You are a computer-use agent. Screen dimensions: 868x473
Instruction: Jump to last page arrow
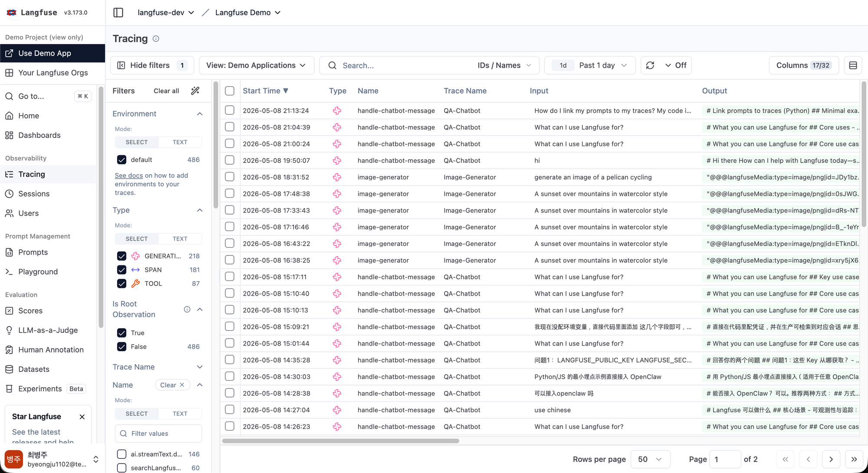pos(854,459)
